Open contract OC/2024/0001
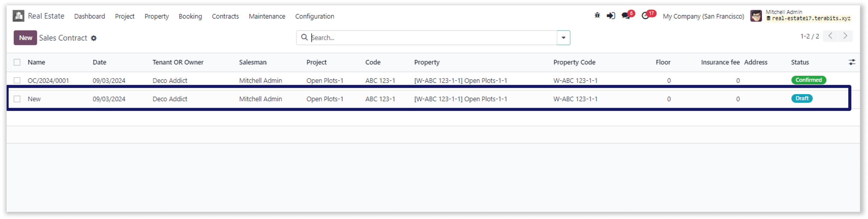 click(48, 81)
